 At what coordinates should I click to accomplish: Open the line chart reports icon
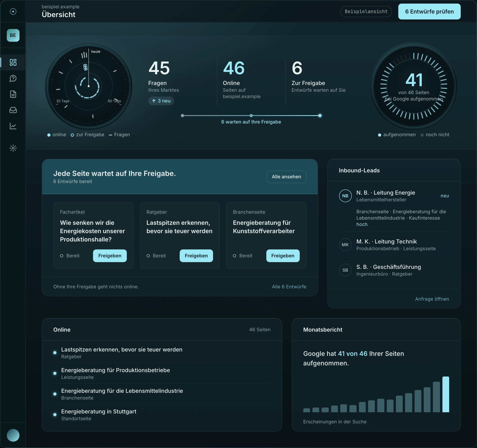(x=13, y=126)
